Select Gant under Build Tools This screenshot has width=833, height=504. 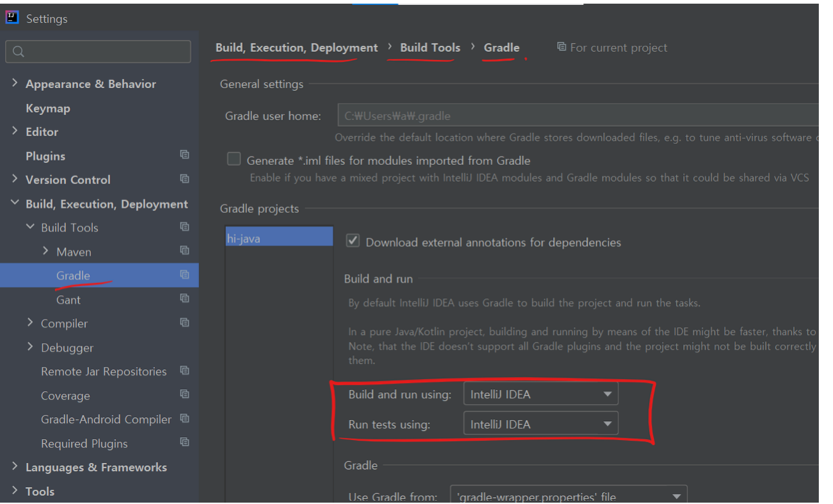pyautogui.click(x=68, y=300)
